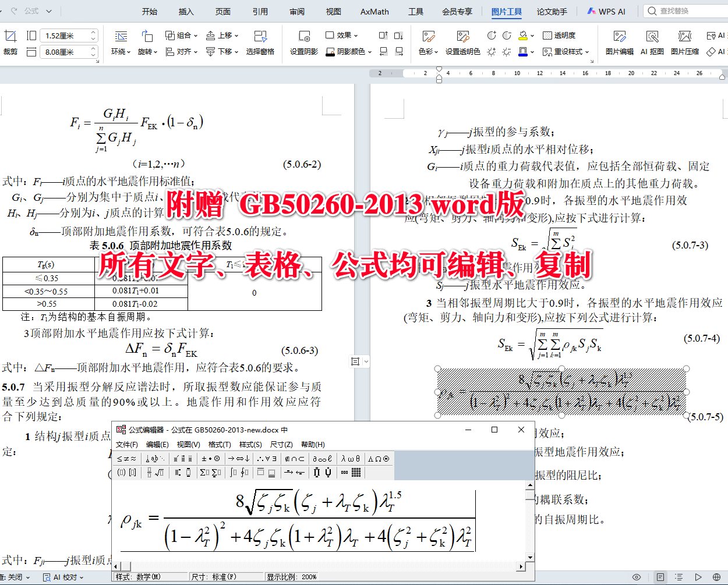Open the Send backward (下移) dropdown
The height and width of the screenshot is (585, 728).
(x=222, y=52)
